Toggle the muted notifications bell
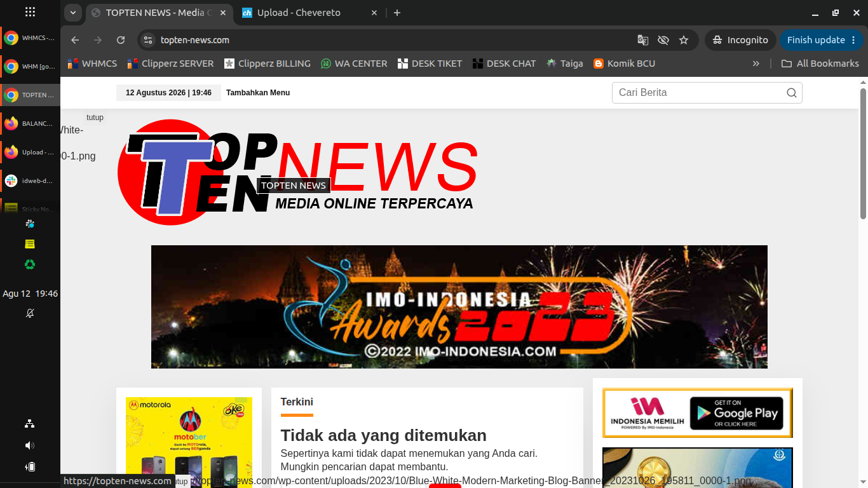 [30, 313]
